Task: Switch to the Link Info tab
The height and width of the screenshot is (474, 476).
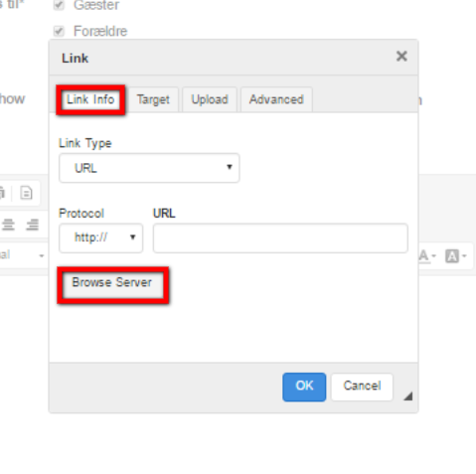Action: [90, 99]
